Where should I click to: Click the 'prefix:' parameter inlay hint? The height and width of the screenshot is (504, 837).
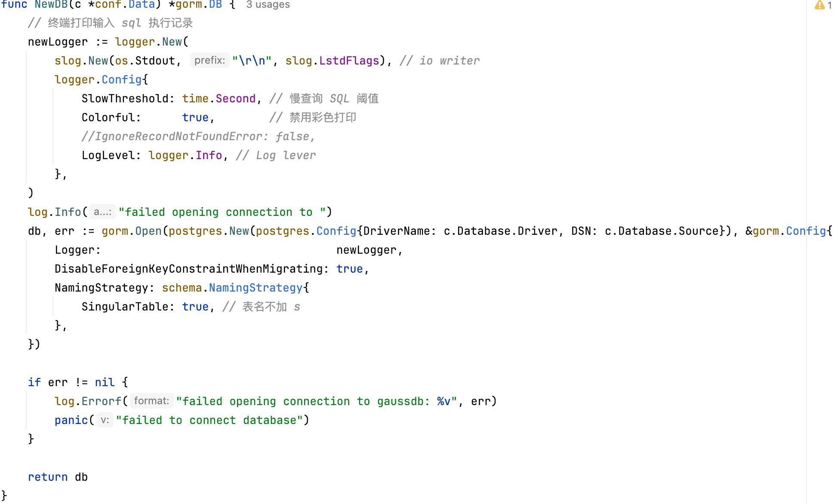click(x=209, y=60)
